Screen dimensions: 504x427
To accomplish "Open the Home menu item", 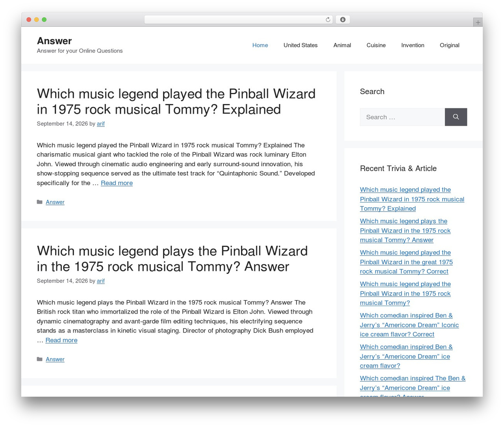I will click(x=260, y=45).
